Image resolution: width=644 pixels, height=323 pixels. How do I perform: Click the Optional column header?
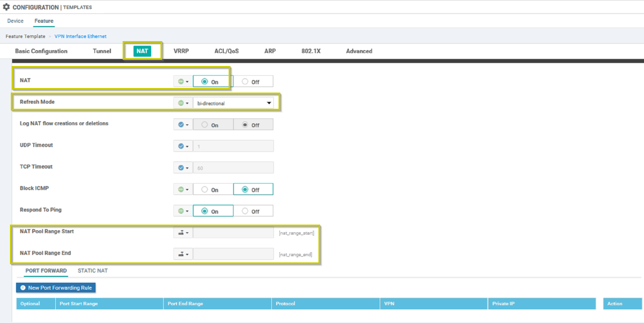[36, 303]
